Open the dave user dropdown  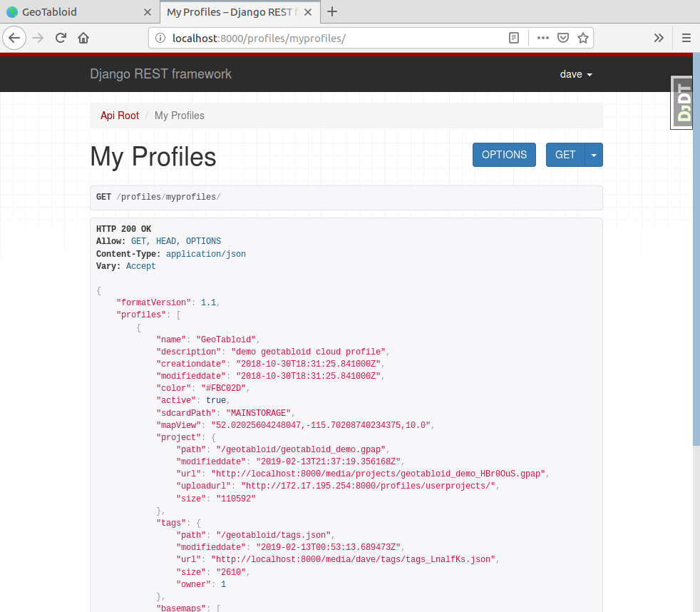(x=576, y=74)
